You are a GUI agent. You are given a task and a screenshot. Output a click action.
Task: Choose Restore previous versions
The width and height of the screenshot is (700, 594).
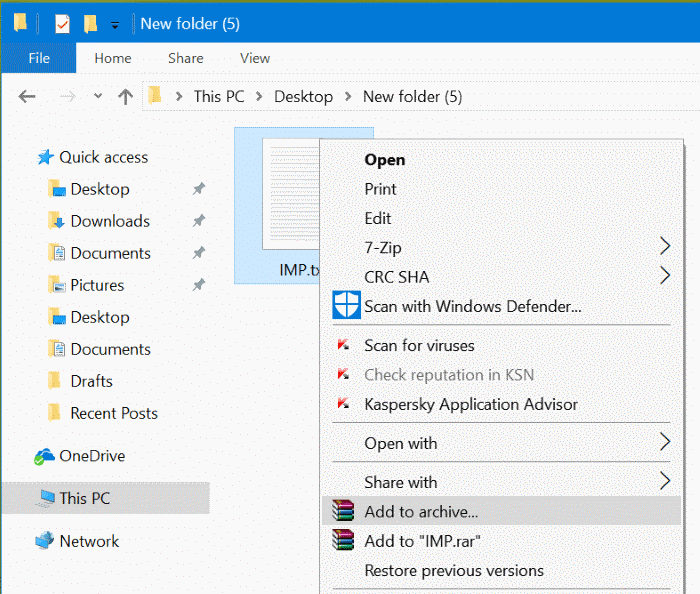coord(501,570)
